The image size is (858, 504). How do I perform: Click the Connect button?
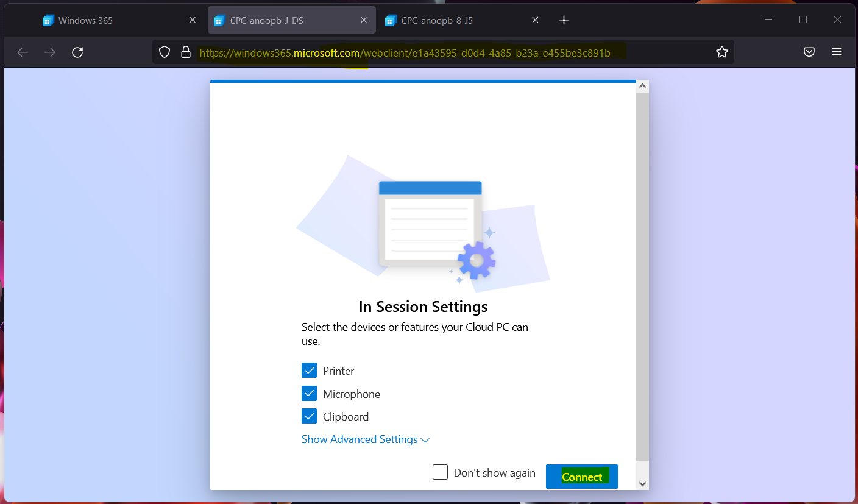(x=582, y=477)
